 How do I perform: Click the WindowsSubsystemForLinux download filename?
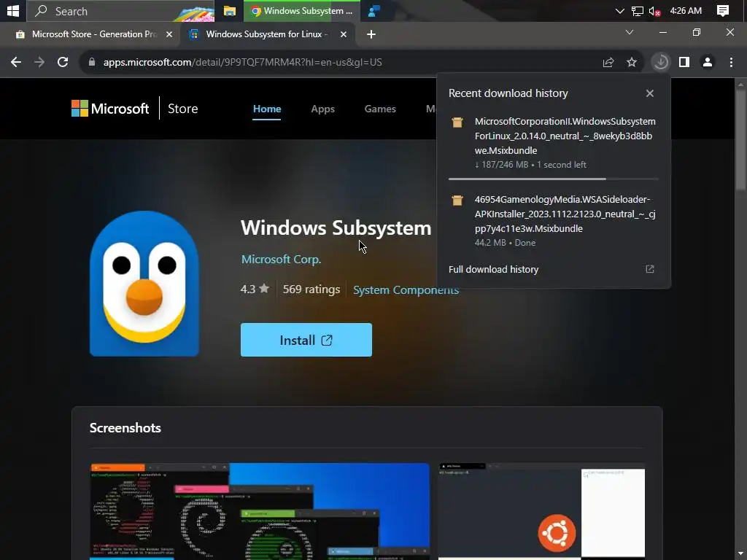(565, 136)
